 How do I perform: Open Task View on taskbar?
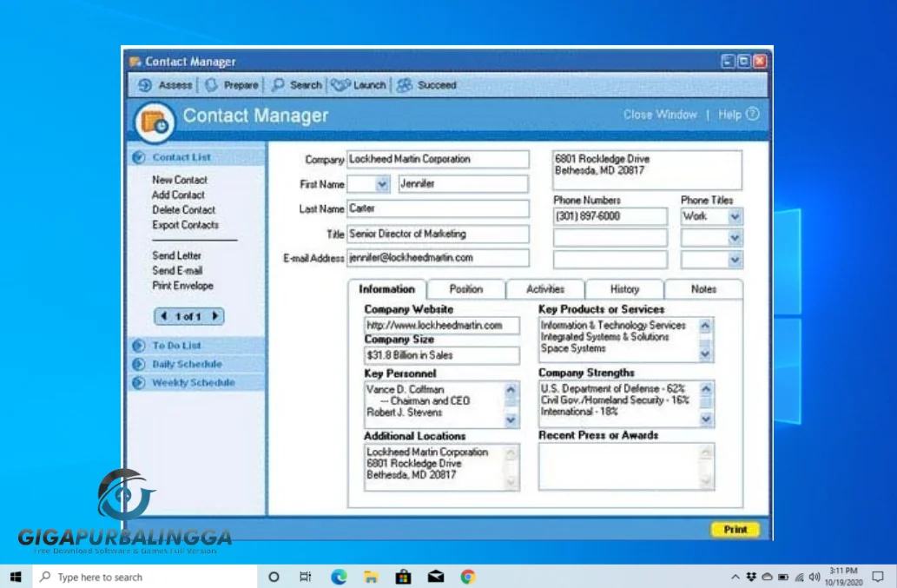[x=306, y=577]
